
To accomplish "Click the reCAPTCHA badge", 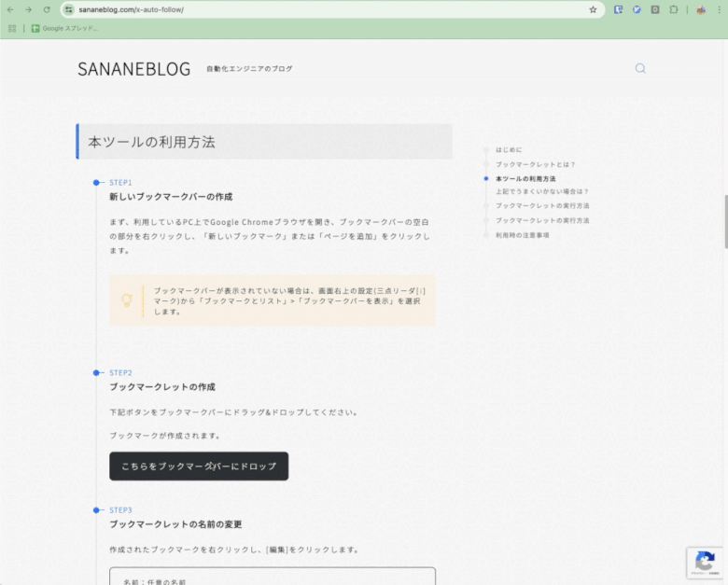I will 707,563.
